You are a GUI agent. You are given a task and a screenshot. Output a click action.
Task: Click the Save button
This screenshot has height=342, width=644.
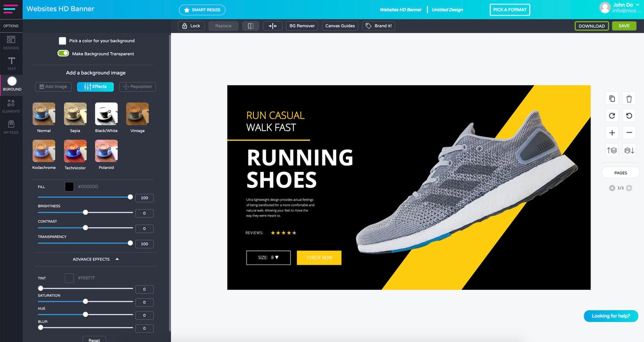pos(624,26)
